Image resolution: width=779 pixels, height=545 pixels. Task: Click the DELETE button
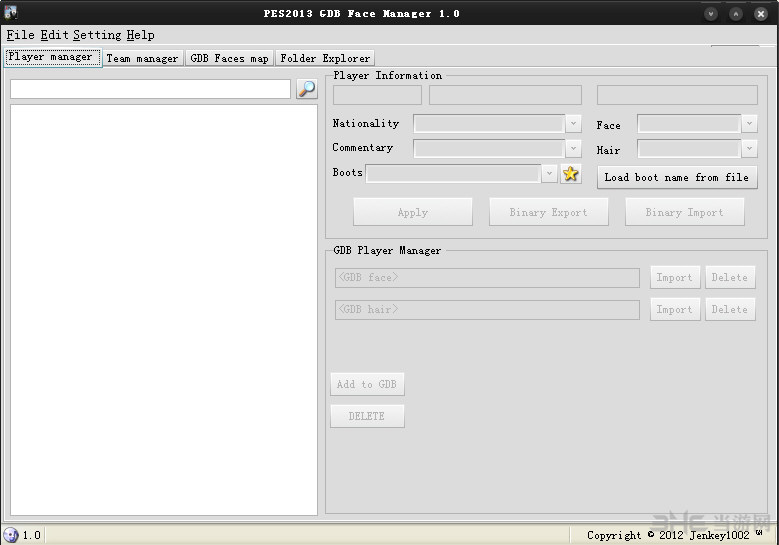point(367,416)
